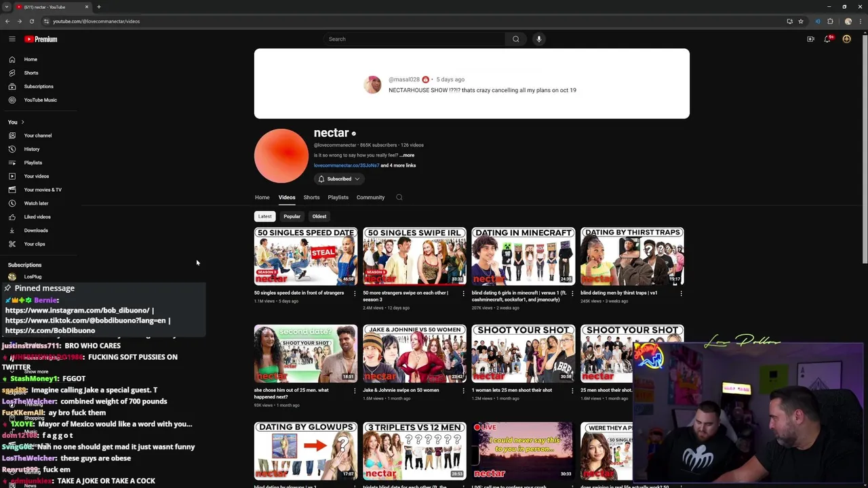Open options for 50 singles speed date video

355,293
